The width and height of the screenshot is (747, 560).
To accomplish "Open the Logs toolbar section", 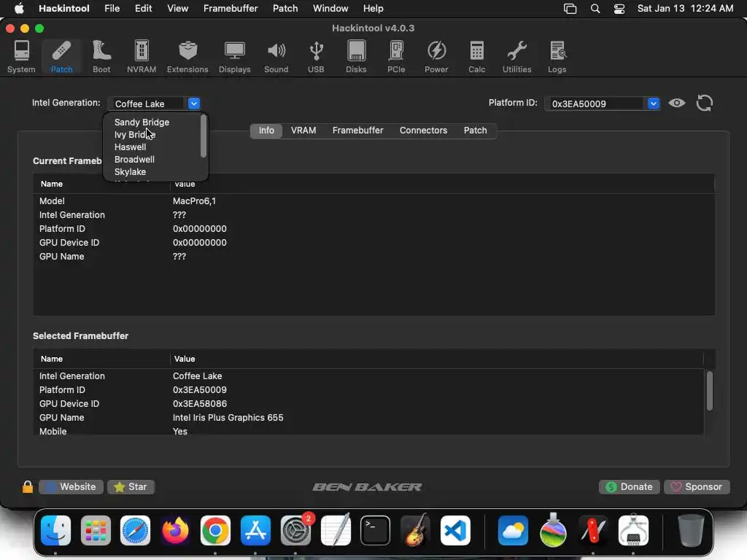I will [557, 57].
